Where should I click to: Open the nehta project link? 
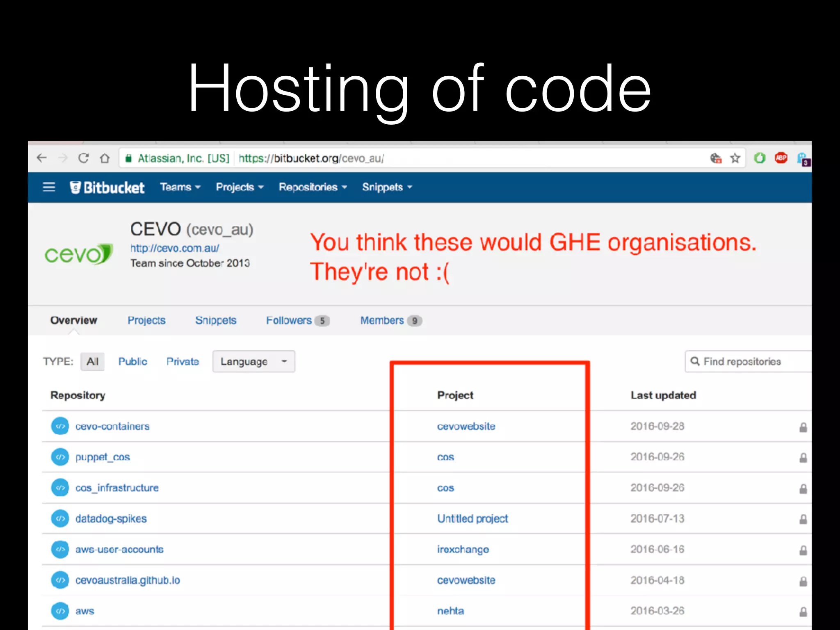(450, 611)
